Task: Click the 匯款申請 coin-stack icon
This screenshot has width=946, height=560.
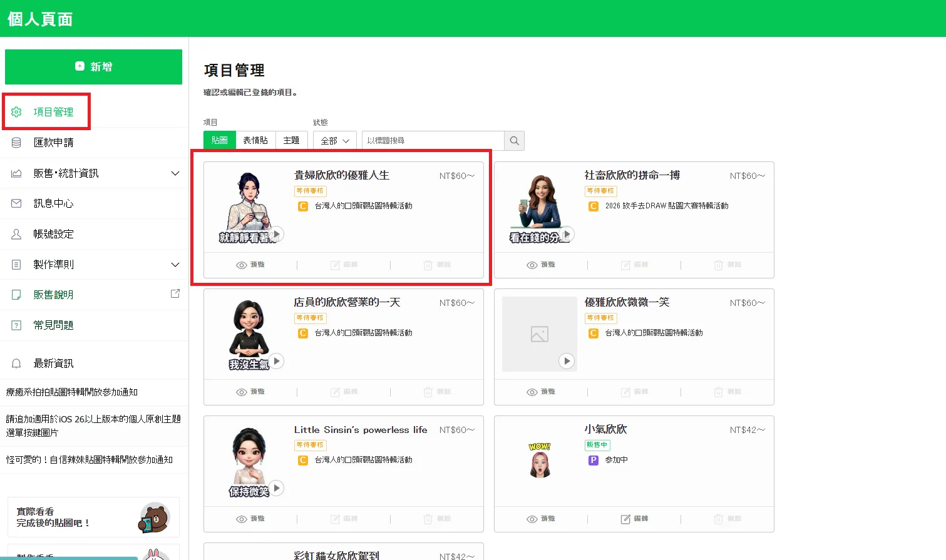Action: click(x=16, y=143)
